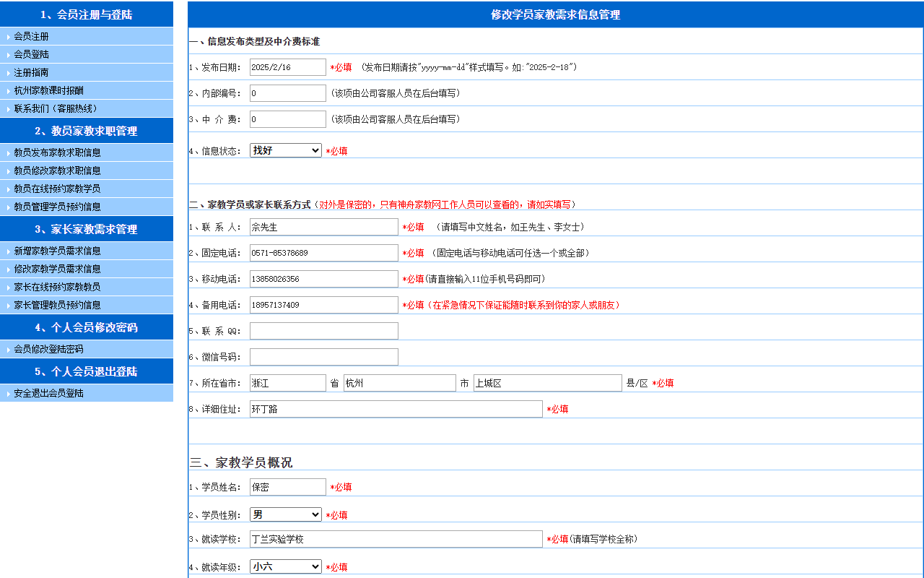Click 家长管理教员预约信息 link
The width and height of the screenshot is (924, 578).
pos(58,305)
